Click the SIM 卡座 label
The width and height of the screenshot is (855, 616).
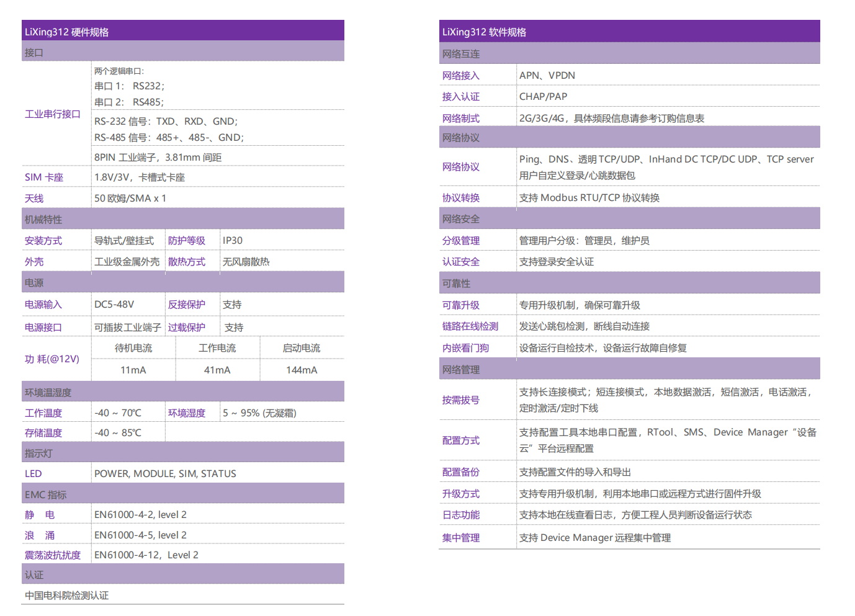(44, 177)
